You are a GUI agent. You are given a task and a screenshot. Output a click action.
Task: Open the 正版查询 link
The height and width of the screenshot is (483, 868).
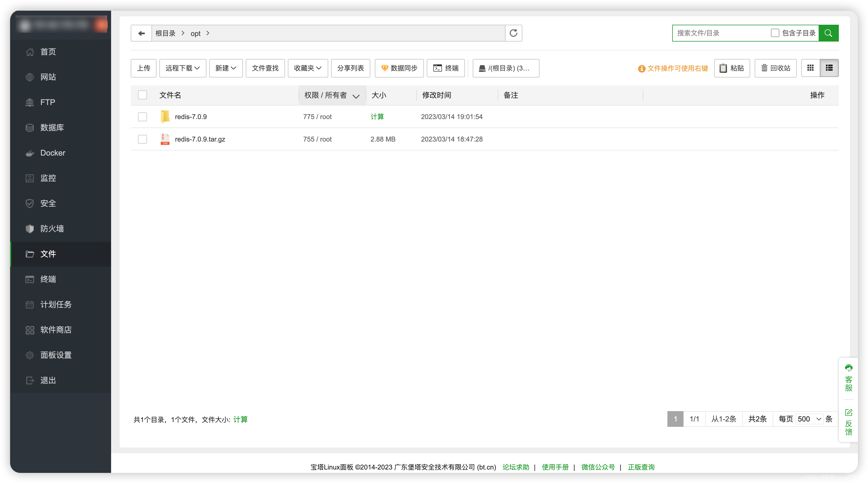click(641, 467)
